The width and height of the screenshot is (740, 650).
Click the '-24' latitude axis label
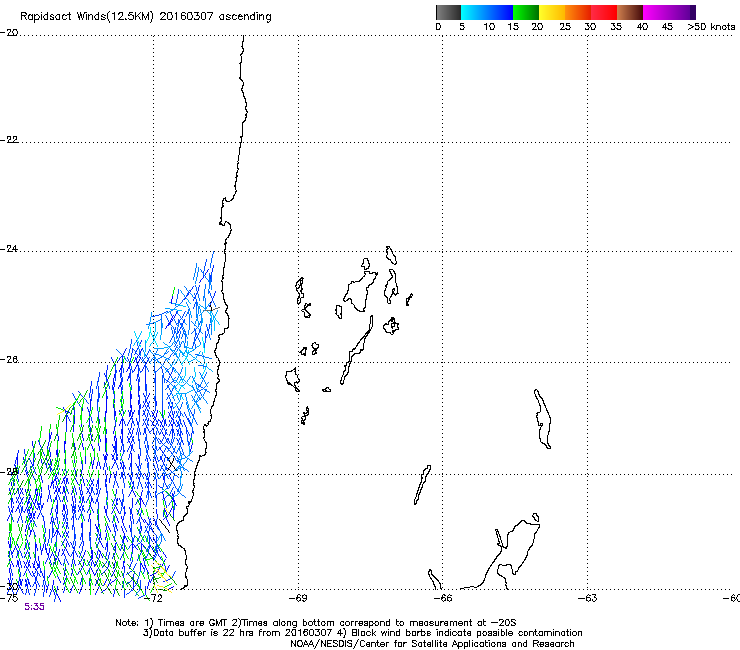point(9,249)
